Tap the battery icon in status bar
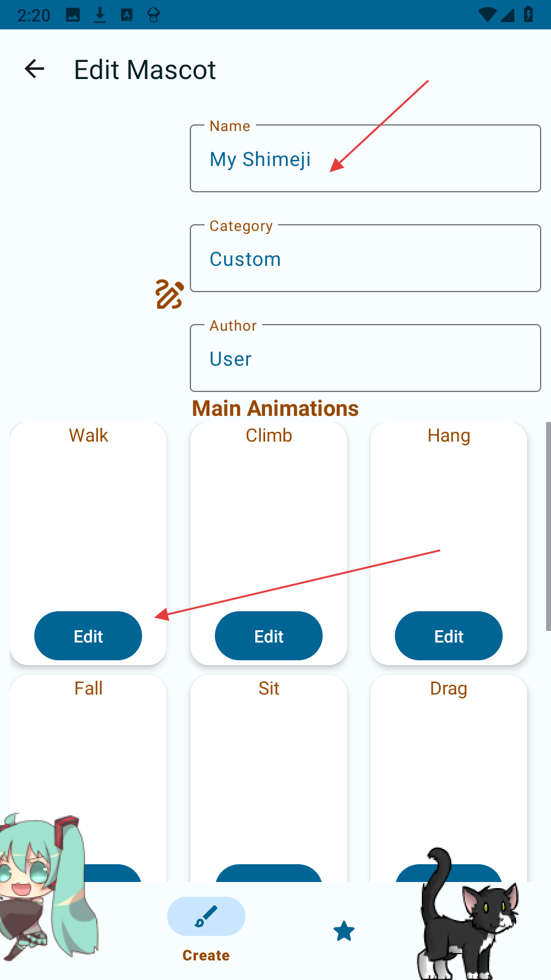 (528, 15)
